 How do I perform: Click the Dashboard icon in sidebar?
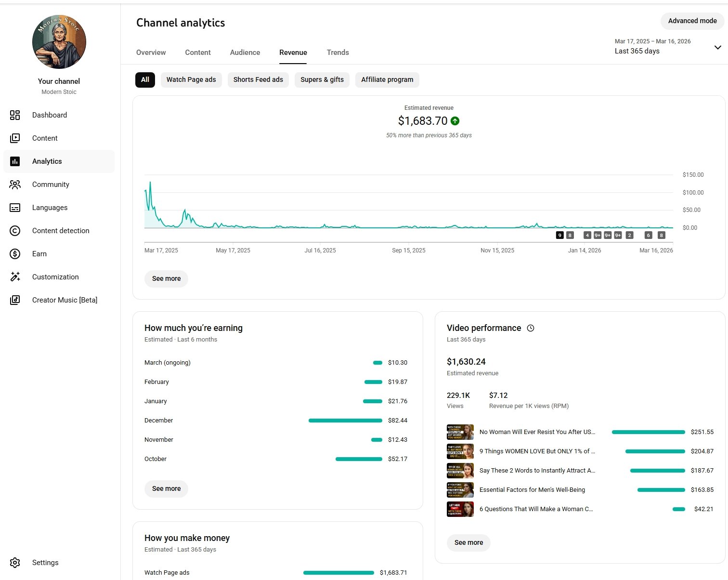click(15, 115)
